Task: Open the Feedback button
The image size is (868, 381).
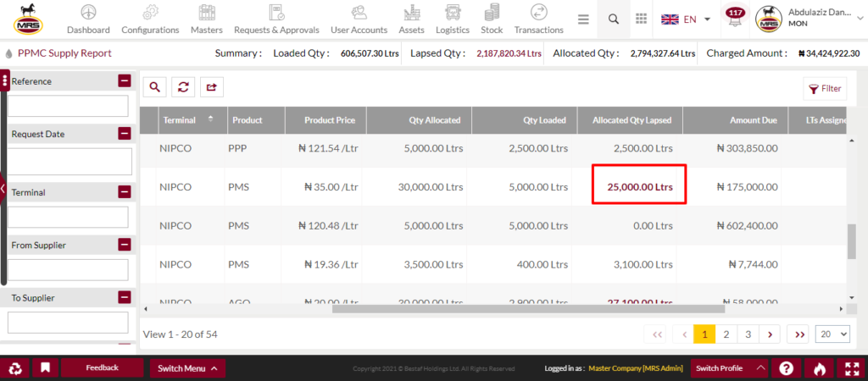Action: (102, 367)
